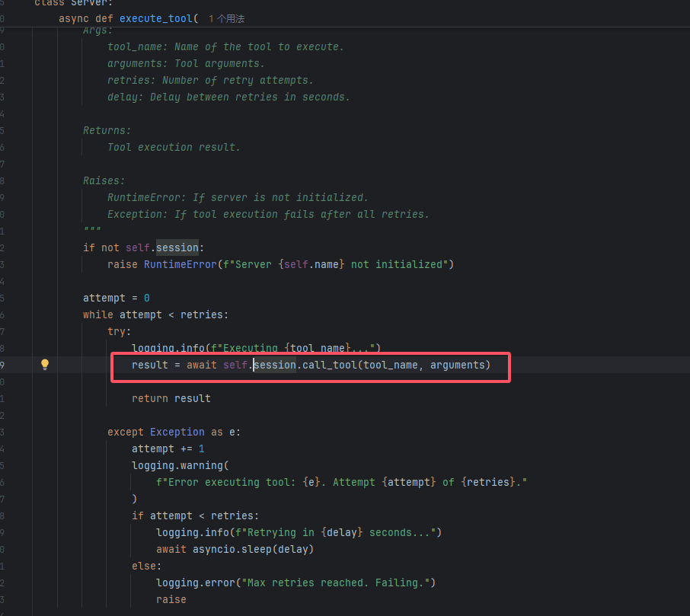
Task: Click docstring line 'retries: Number of retry attempts.'
Action: pyautogui.click(x=210, y=80)
